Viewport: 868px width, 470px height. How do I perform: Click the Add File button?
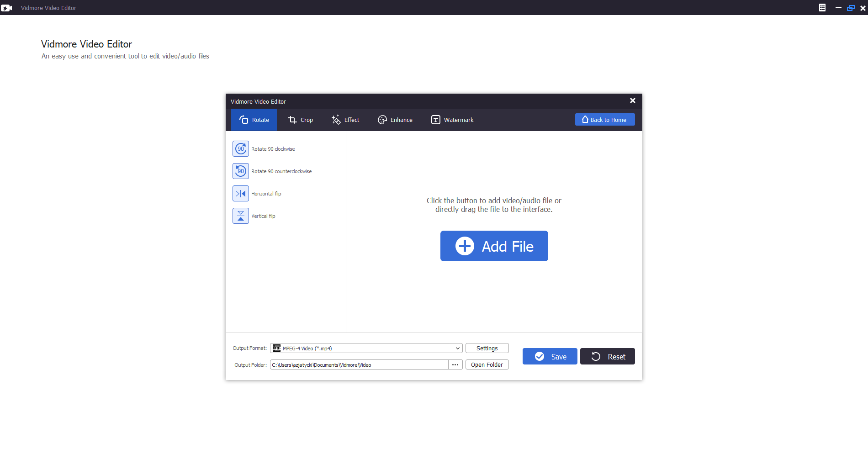click(x=494, y=246)
